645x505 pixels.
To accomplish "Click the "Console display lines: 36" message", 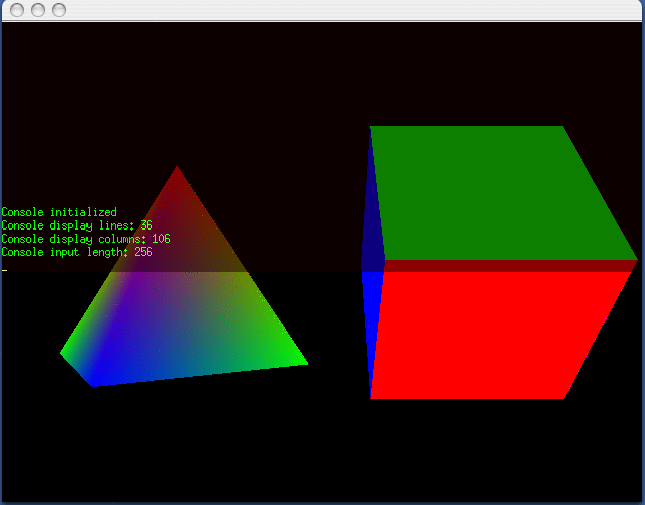I will [77, 226].
